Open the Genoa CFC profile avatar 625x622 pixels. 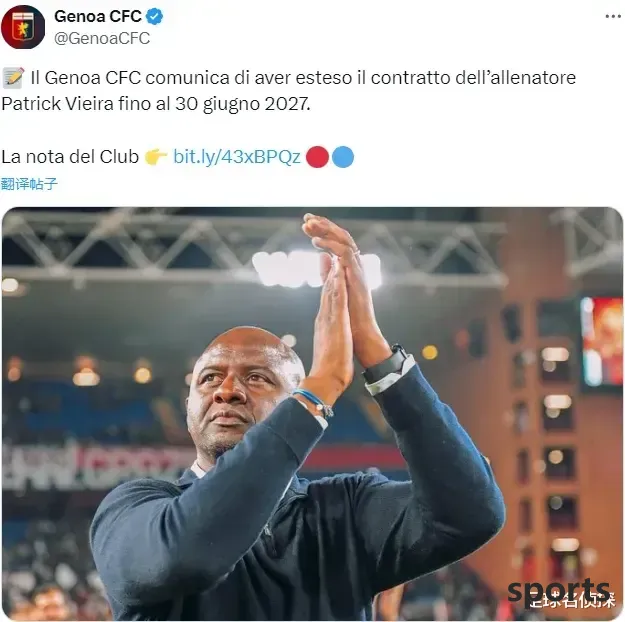[23, 27]
